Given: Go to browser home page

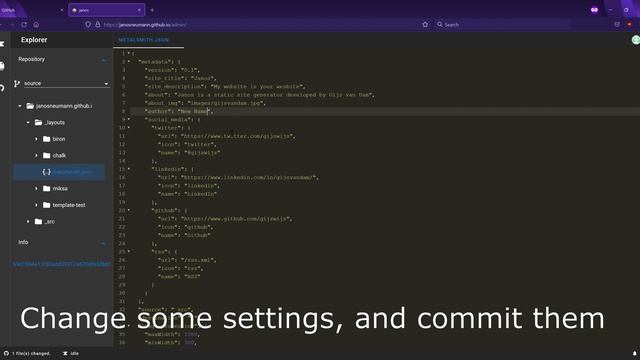Looking at the screenshot, I should 36,24.
